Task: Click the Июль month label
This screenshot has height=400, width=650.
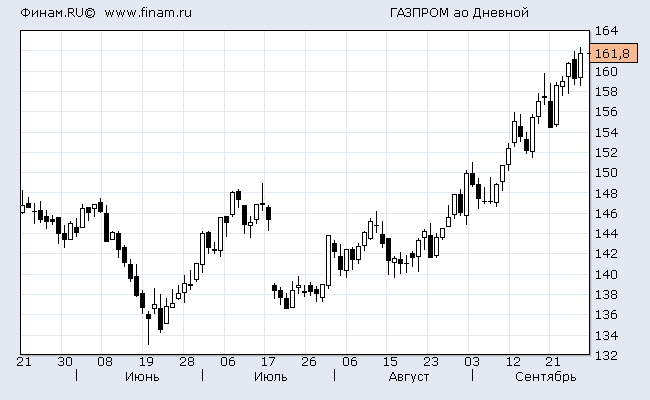Action: (x=271, y=377)
